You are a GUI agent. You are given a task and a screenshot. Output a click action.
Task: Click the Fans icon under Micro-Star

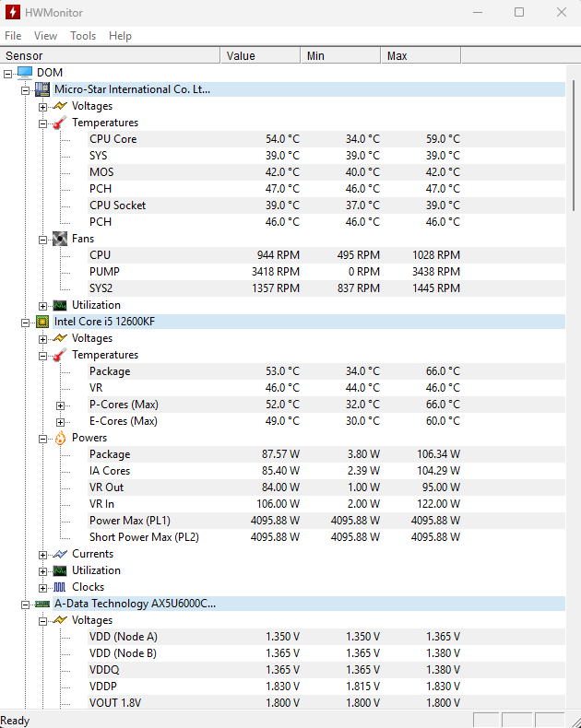click(60, 239)
